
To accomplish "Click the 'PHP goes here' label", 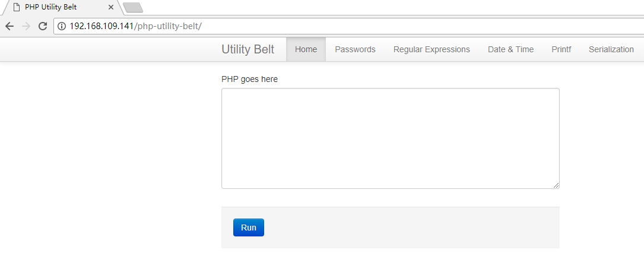I will [249, 79].
